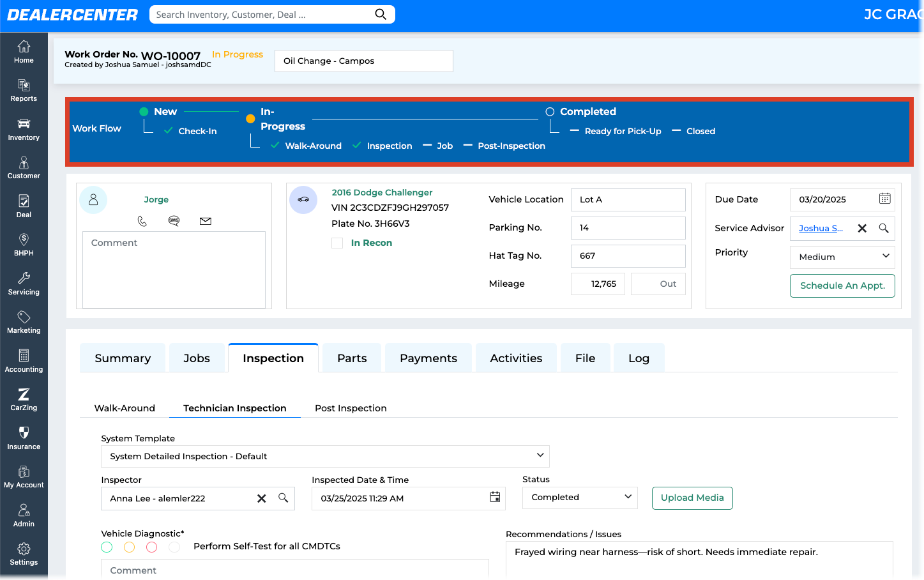This screenshot has height=580, width=924.
Task: Click the search magnifier icon in top bar
Action: coord(381,14)
